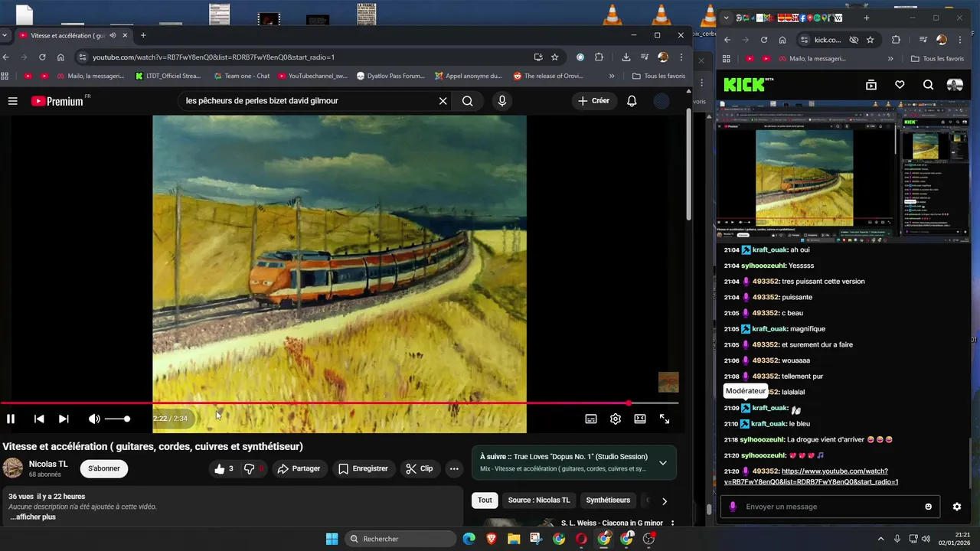The width and height of the screenshot is (980, 551).
Task: Clear the YouTube search text
Action: (443, 101)
